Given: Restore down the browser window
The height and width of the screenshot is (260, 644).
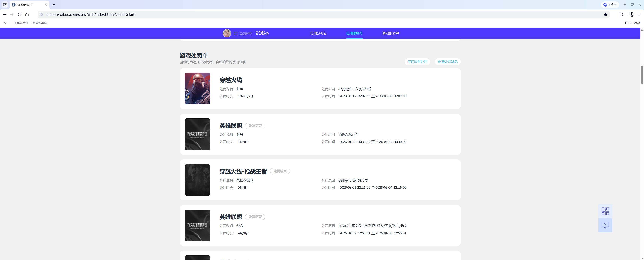Looking at the screenshot, I should (x=632, y=4).
